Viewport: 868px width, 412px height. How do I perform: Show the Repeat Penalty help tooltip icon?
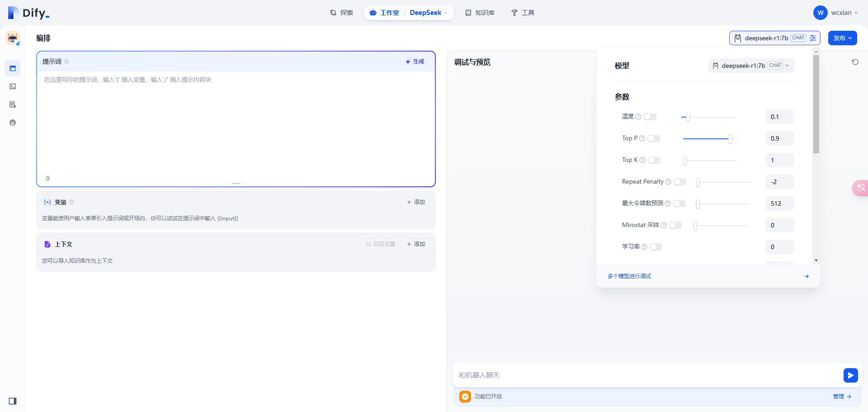pos(668,182)
